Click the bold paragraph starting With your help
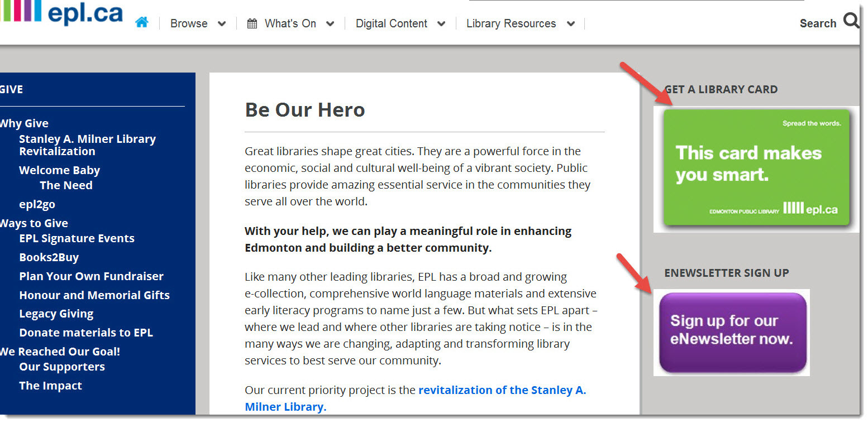The width and height of the screenshot is (868, 423). point(408,239)
